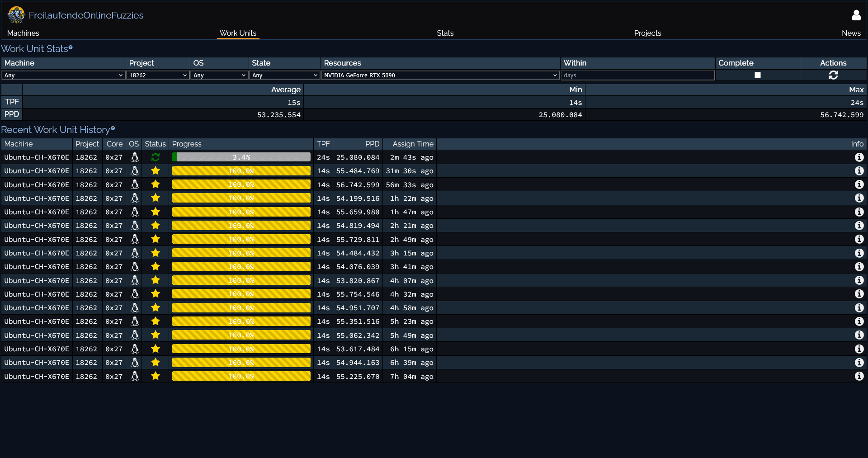The image size is (868, 458).
Task: Click the 3.4% progress bar
Action: (241, 157)
